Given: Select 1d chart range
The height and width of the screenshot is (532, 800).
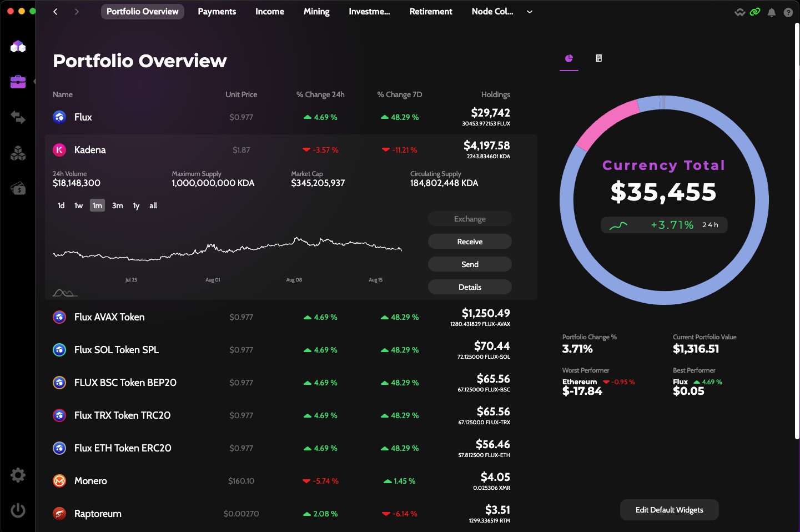Looking at the screenshot, I should (x=61, y=205).
